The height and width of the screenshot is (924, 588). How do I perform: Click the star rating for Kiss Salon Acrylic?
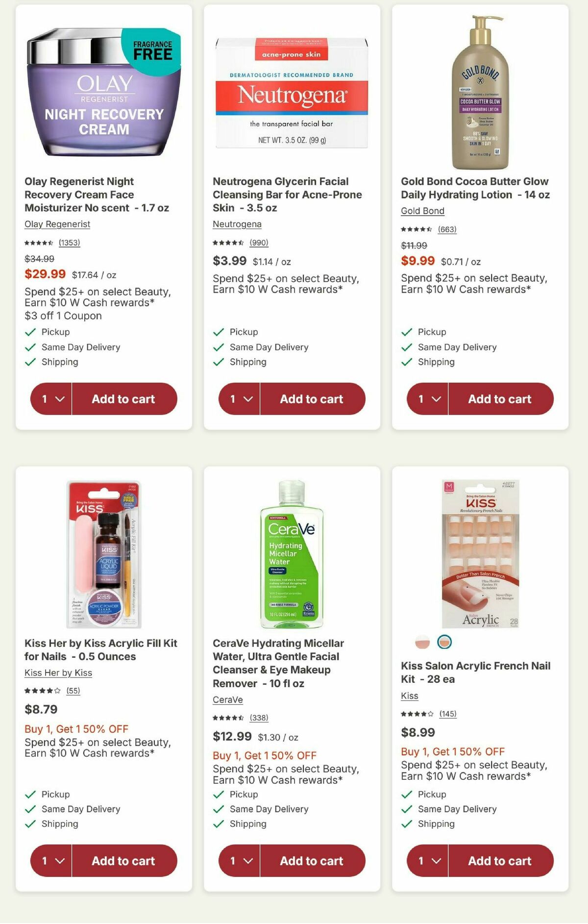[416, 714]
